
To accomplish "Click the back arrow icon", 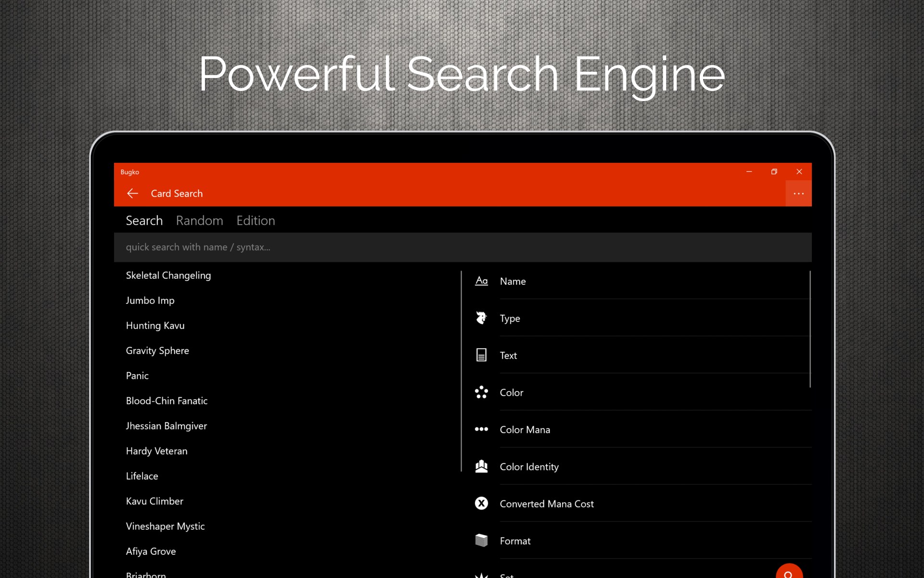I will click(x=132, y=194).
